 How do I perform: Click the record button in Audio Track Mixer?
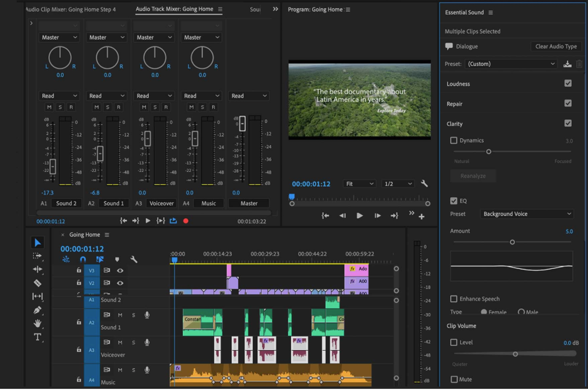pyautogui.click(x=186, y=221)
